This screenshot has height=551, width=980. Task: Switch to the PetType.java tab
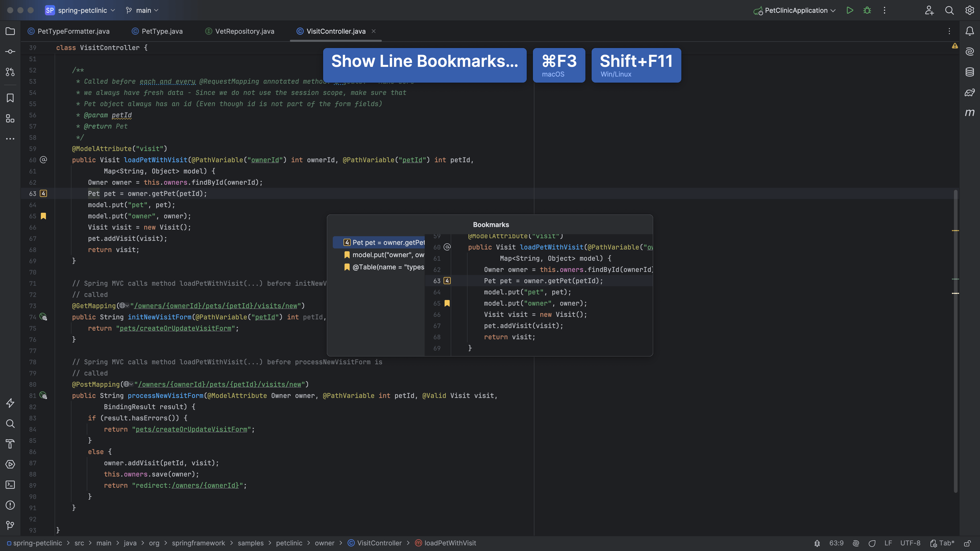(x=162, y=31)
